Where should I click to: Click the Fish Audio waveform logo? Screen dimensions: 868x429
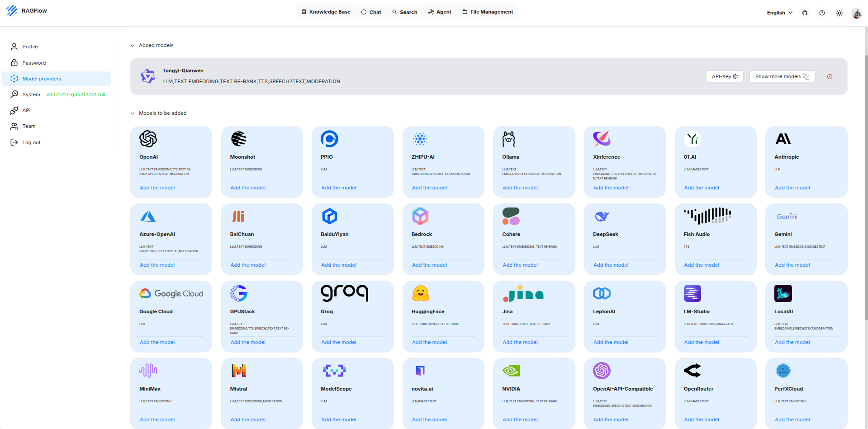(707, 216)
